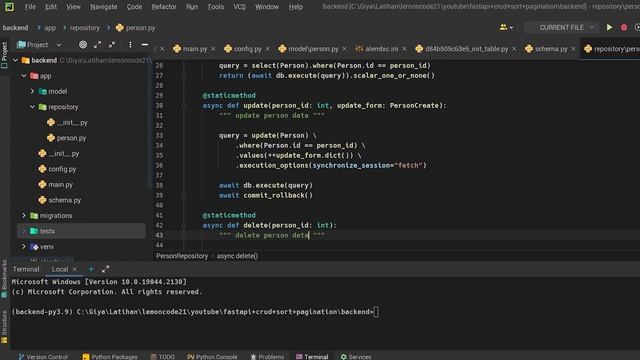This screenshot has width=640, height=360.
Task: Open the Run menu
Action: point(192,7)
